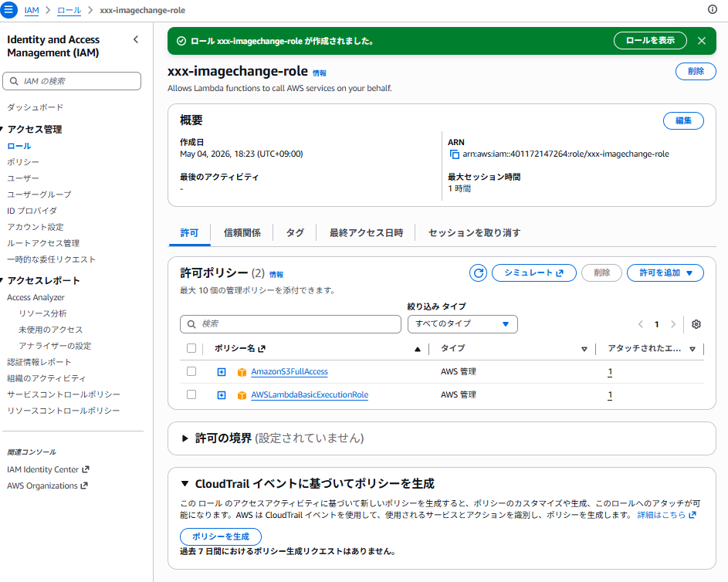Expand AWSLambdaBasicExecutionRole details plus icon
This screenshot has height=582, width=728.
pos(222,395)
